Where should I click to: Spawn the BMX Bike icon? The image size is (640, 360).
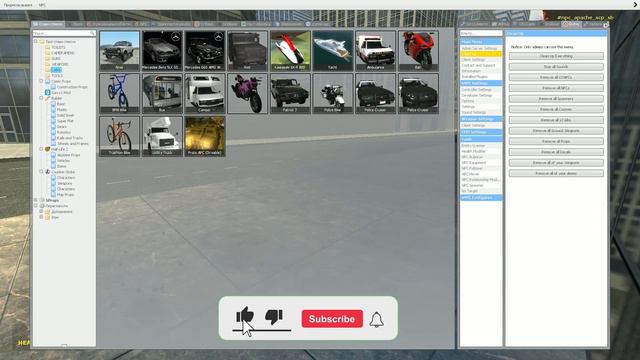[119, 93]
